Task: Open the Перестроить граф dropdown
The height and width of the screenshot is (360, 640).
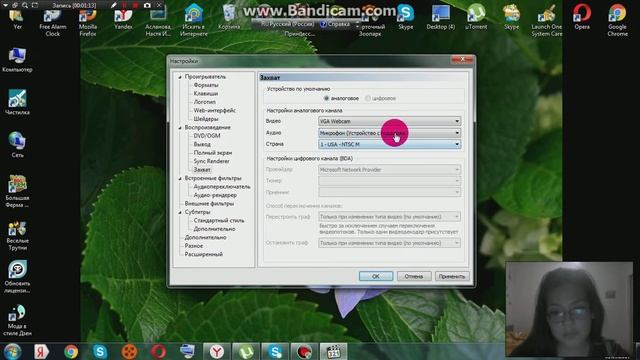Action: click(389, 216)
